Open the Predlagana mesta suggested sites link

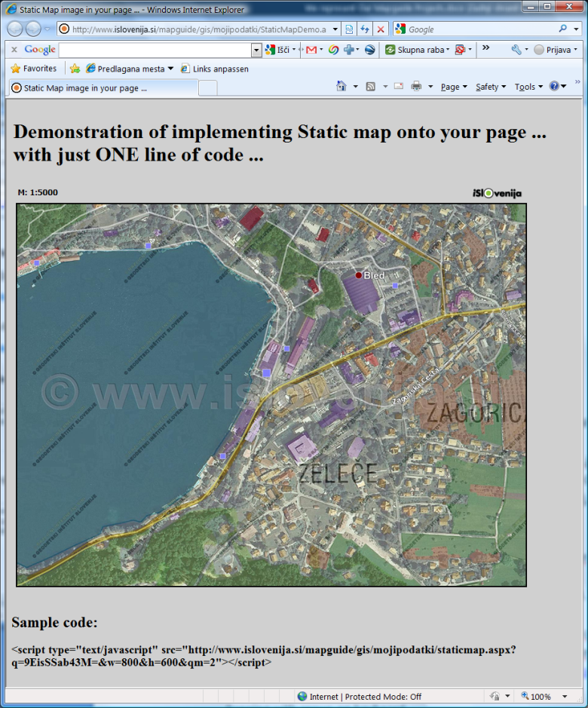130,69
